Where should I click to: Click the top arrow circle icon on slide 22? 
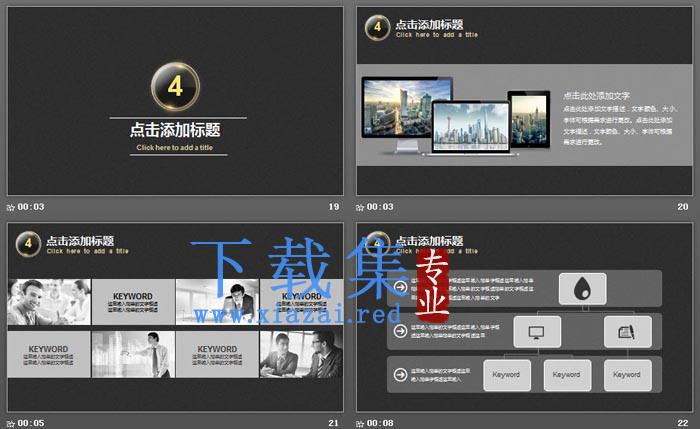tap(400, 287)
